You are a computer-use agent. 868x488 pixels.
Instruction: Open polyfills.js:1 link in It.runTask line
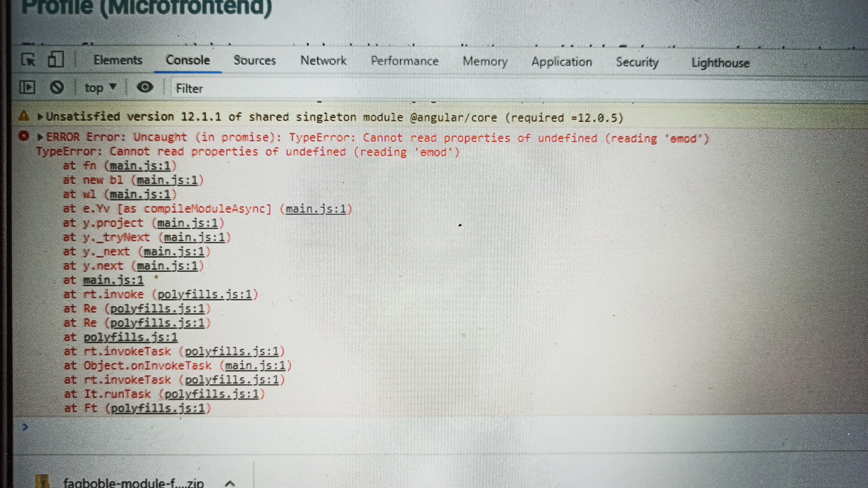tap(212, 394)
